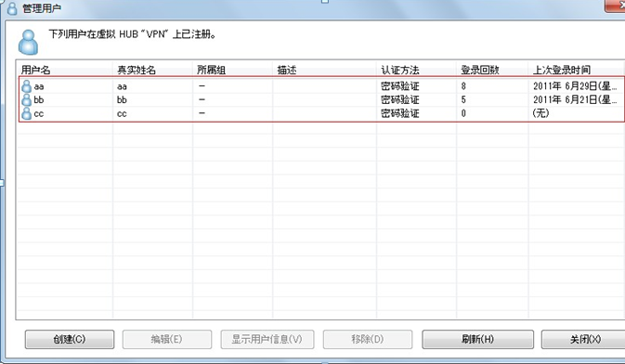The height and width of the screenshot is (364, 625).
Task: Click the user icon beside bb
Action: tap(27, 99)
